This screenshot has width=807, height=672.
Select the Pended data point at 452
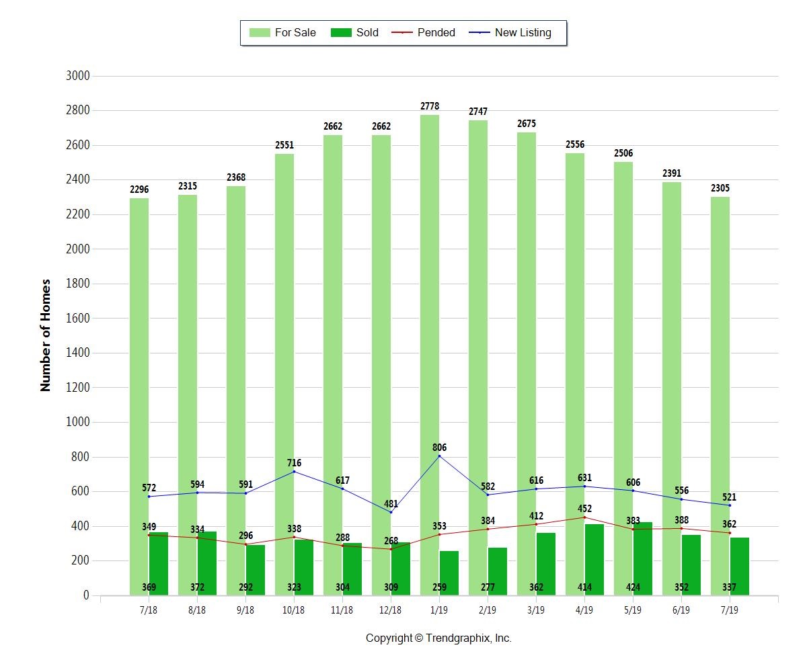584,517
